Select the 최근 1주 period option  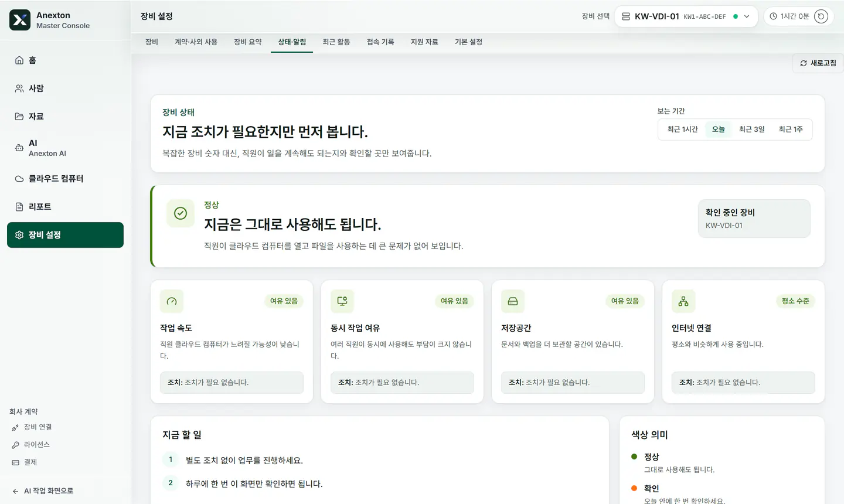click(791, 130)
